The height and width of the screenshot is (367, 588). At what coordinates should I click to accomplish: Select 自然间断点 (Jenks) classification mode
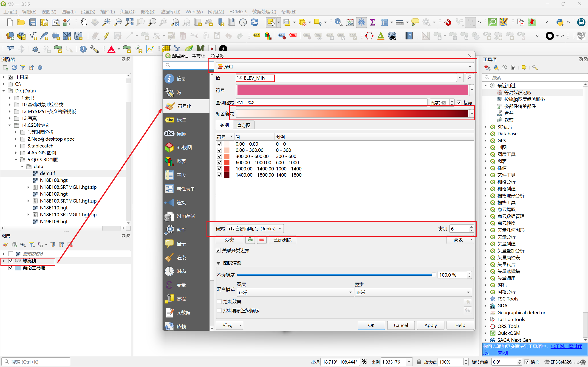click(254, 228)
